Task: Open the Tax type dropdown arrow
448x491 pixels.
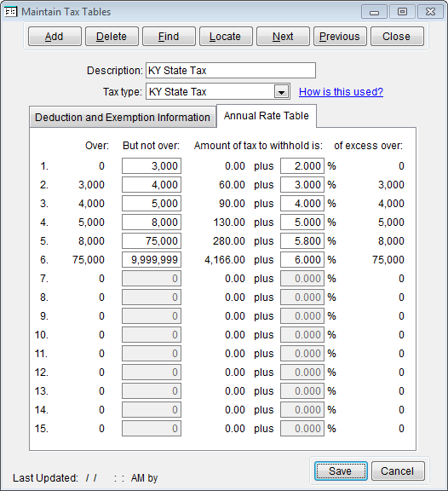Action: coord(281,92)
